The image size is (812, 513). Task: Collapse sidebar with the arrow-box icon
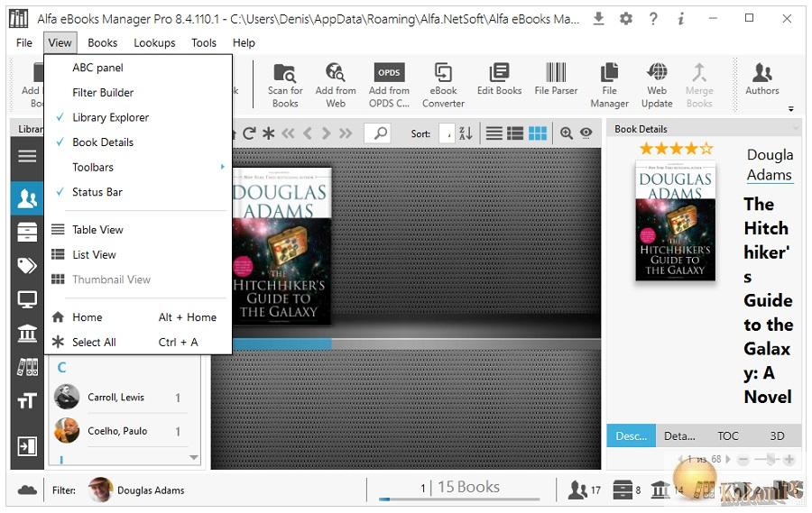coord(27,445)
